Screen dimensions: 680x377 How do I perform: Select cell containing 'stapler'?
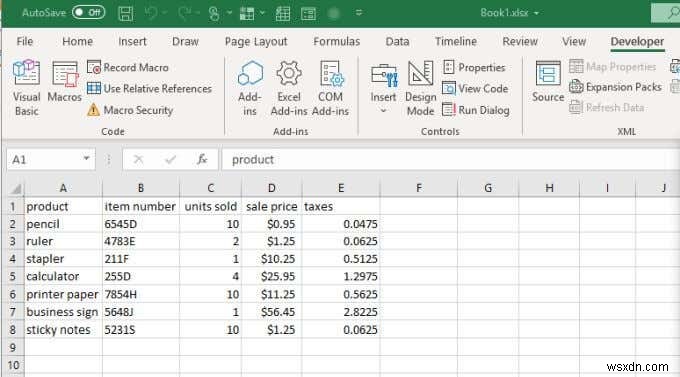click(63, 259)
